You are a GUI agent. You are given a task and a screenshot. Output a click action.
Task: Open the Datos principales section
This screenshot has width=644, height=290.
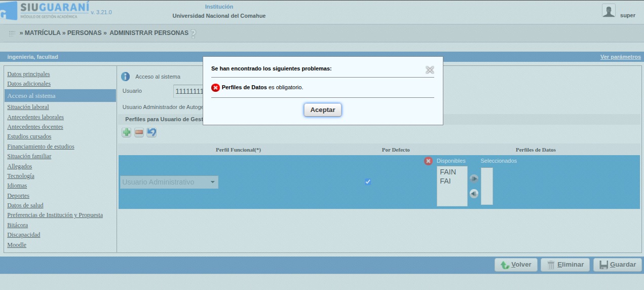coord(28,74)
